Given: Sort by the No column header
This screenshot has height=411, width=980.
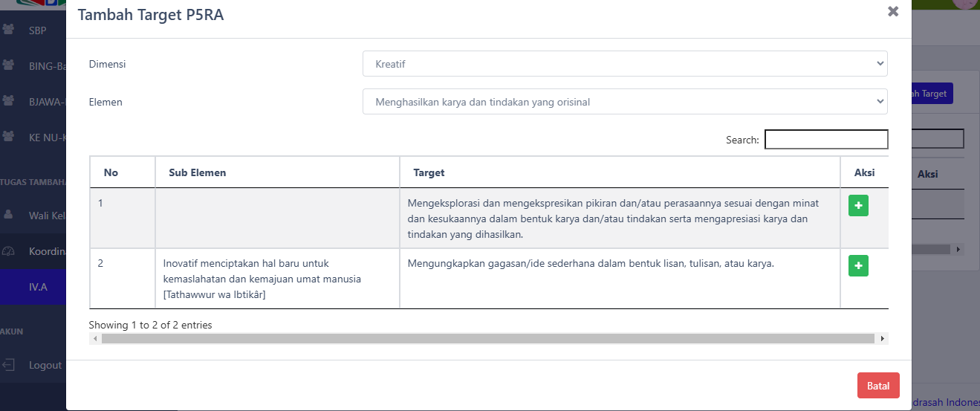Looking at the screenshot, I should [123, 172].
